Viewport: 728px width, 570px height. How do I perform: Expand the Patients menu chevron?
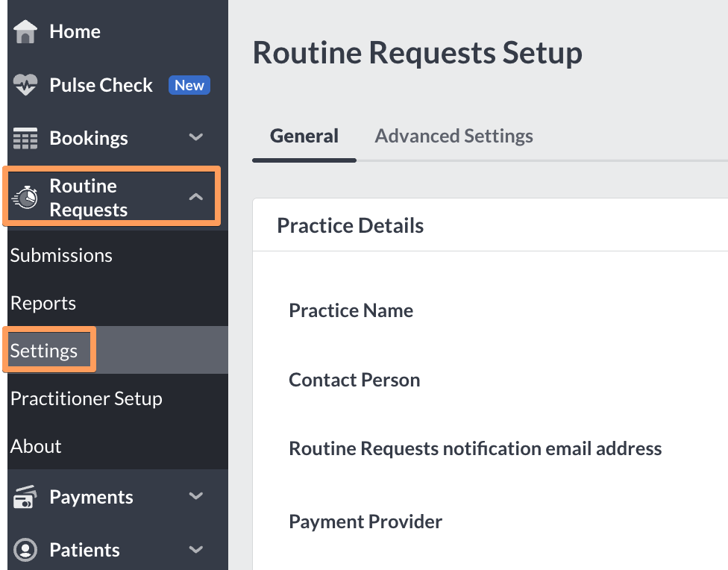point(196,550)
